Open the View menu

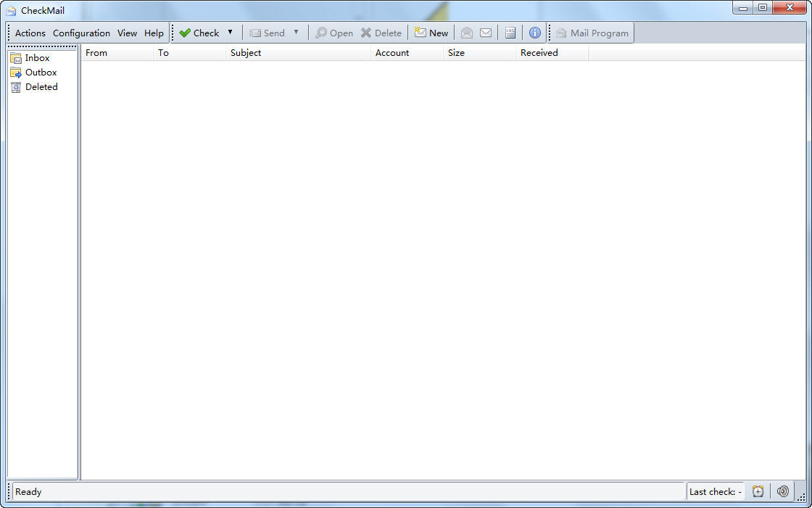point(127,33)
